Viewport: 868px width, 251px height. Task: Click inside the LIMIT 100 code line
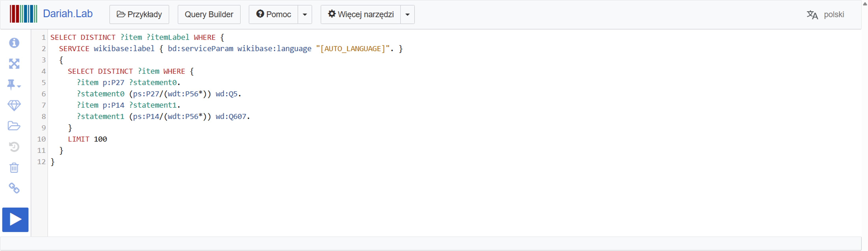[x=87, y=139]
